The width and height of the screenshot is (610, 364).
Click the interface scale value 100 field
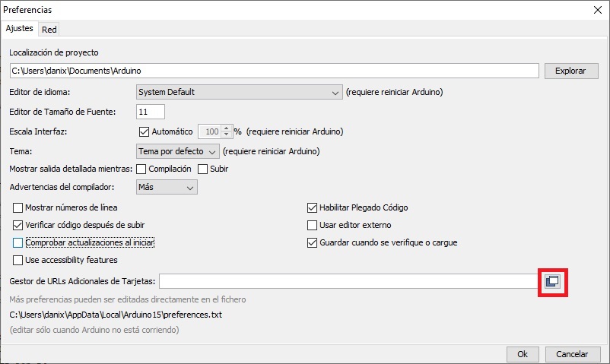click(x=210, y=131)
